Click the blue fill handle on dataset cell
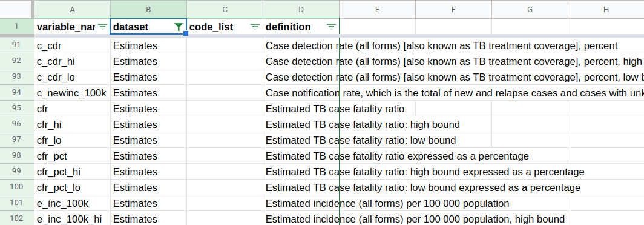The image size is (644, 225). click(x=186, y=33)
